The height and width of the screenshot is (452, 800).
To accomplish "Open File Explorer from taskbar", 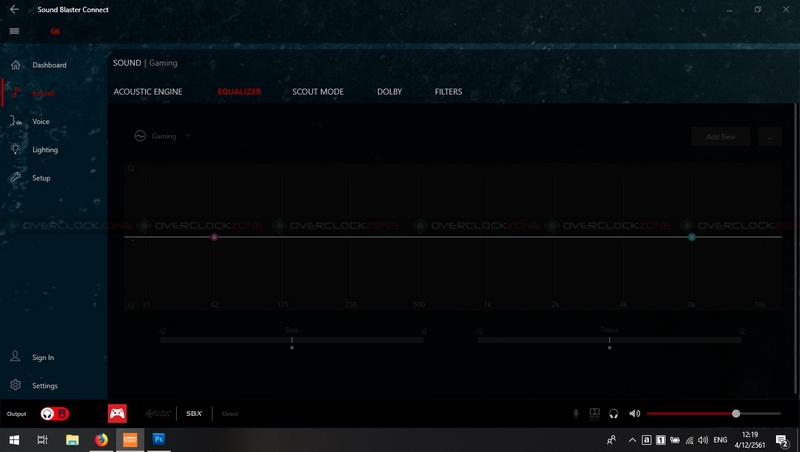I will (72, 440).
